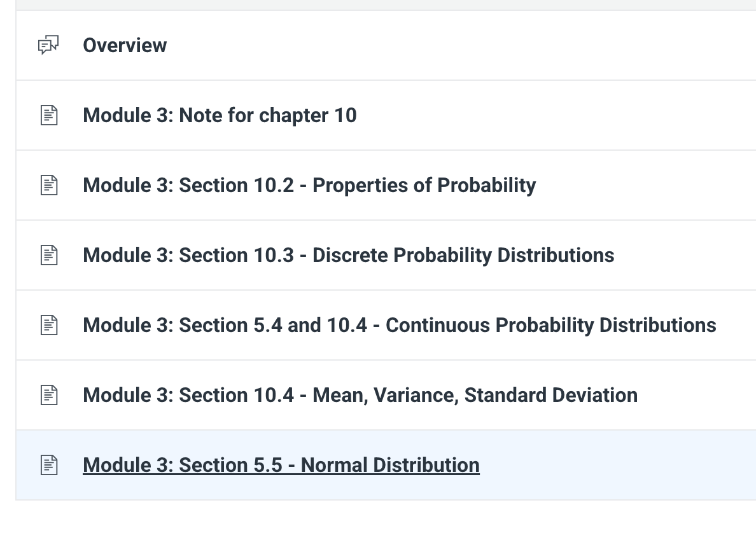Open Module 3: Note for chapter 10
Image resolution: width=756 pixels, height=533 pixels.
point(220,115)
